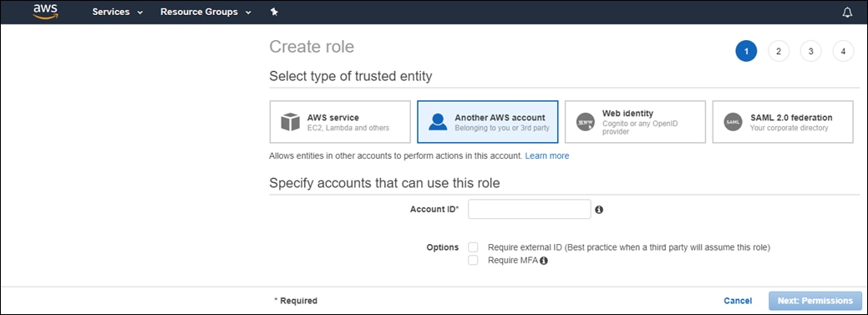Viewport: 868px width, 315px height.
Task: Go to wizard step 3 circle
Action: click(x=811, y=52)
